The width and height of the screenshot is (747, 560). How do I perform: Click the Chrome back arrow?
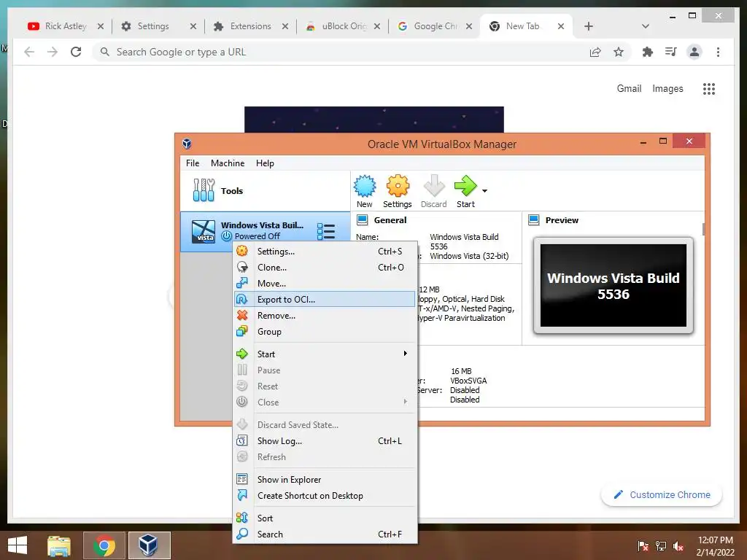(29, 52)
